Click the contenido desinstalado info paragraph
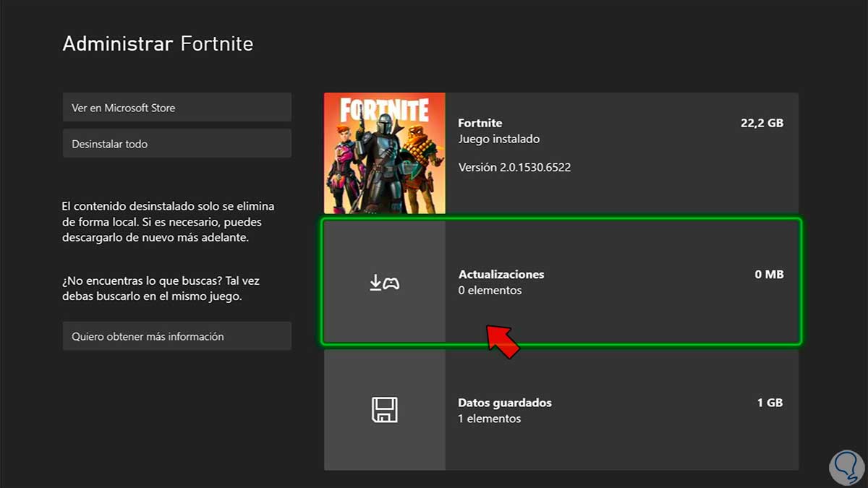This screenshot has height=488, width=868. click(x=169, y=222)
